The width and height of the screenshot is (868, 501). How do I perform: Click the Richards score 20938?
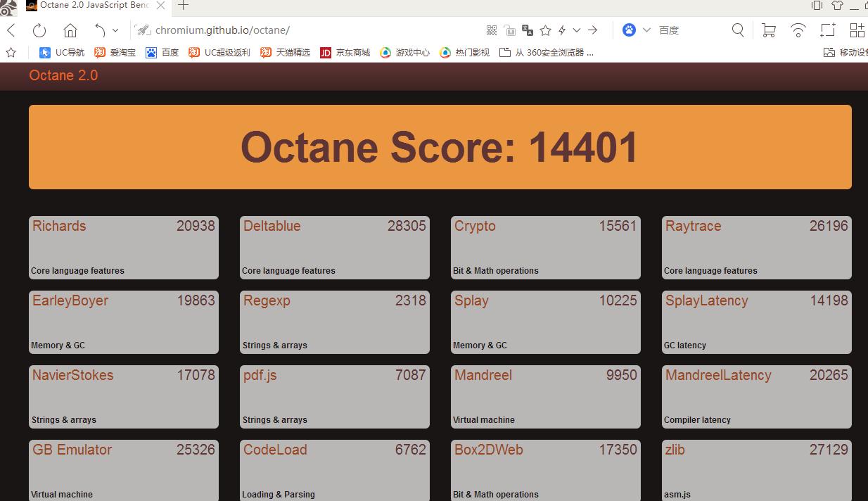click(x=196, y=226)
